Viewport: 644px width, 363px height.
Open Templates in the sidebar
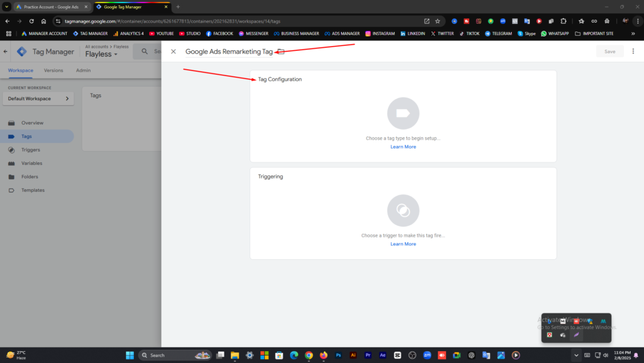pyautogui.click(x=33, y=190)
